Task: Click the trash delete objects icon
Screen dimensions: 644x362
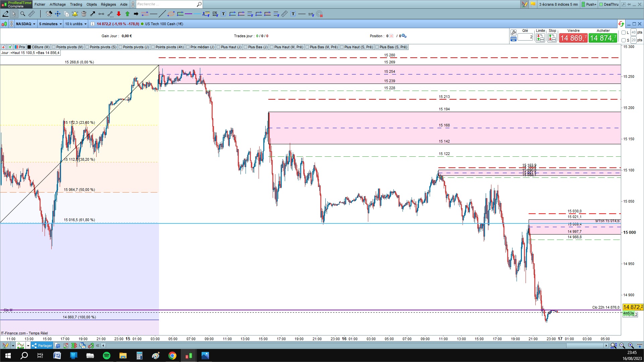Action: [x=84, y=14]
